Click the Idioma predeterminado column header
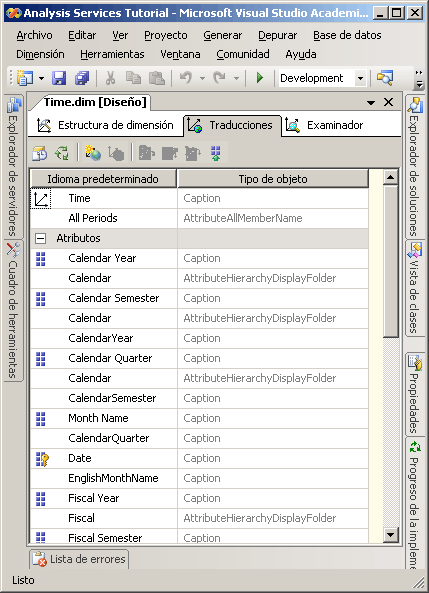The image size is (429, 593). (103, 179)
